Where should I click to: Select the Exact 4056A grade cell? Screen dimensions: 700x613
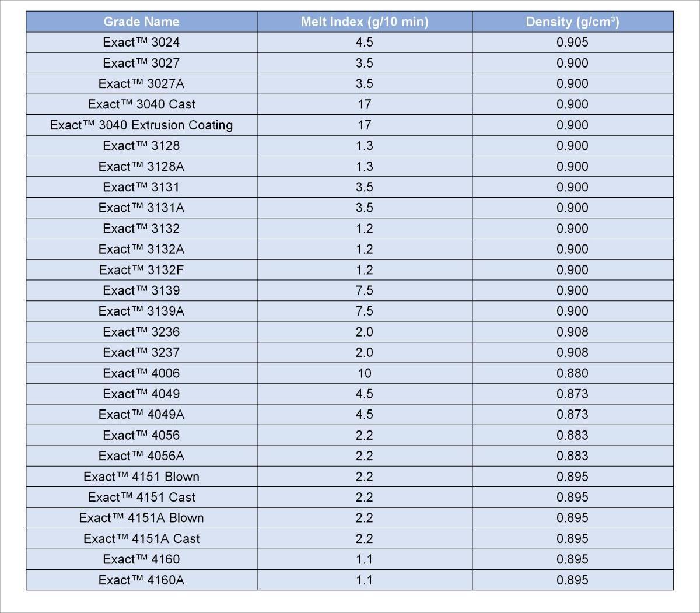point(142,456)
